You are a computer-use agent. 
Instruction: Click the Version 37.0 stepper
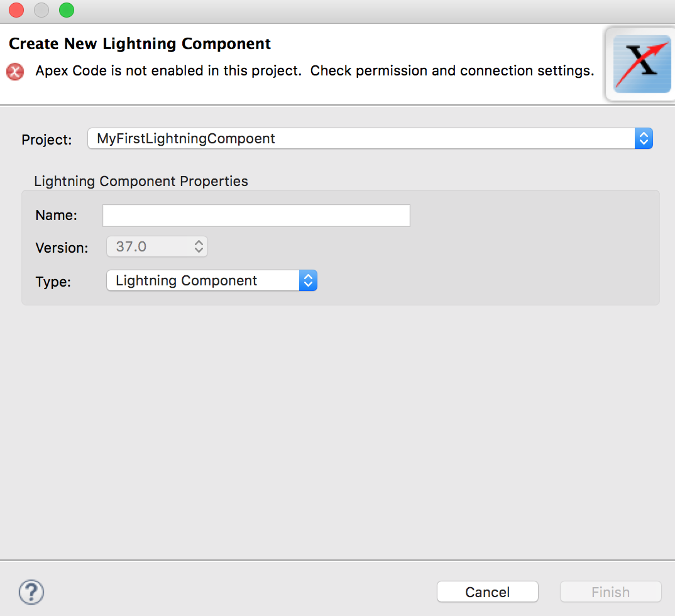click(x=157, y=246)
